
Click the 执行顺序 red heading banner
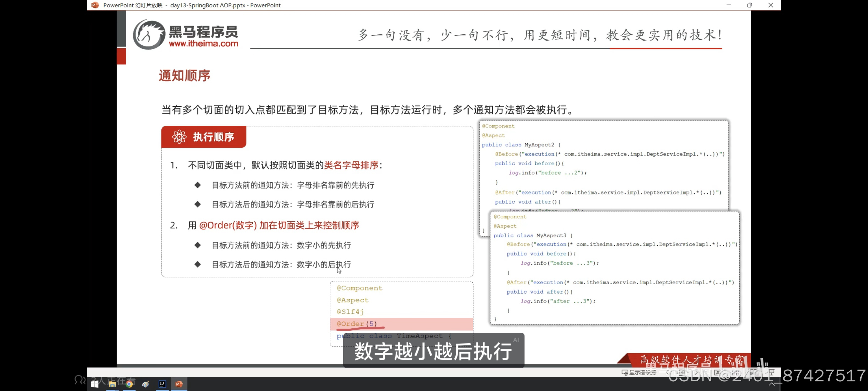[x=204, y=137]
